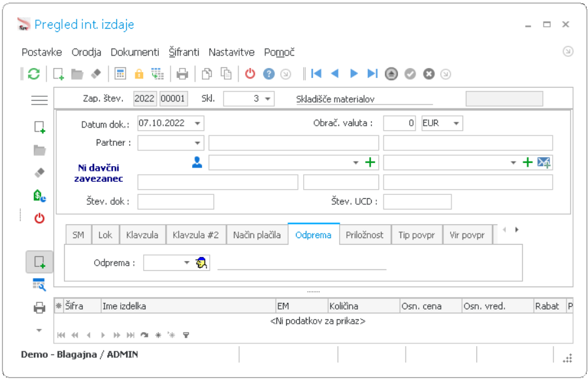
Task: Click the printer icon in the top toolbar
Action: 182,74
